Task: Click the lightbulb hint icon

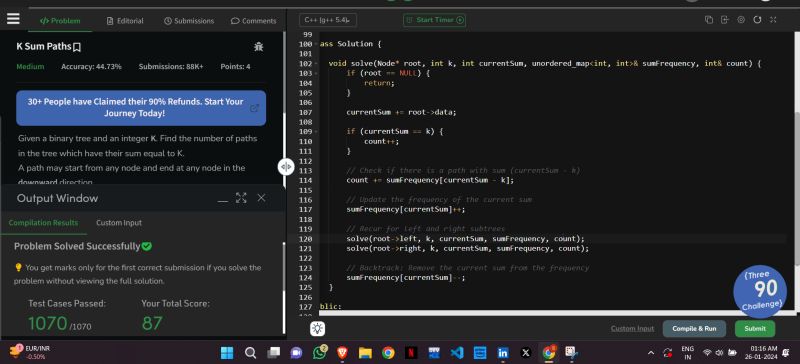Action: click(317, 329)
